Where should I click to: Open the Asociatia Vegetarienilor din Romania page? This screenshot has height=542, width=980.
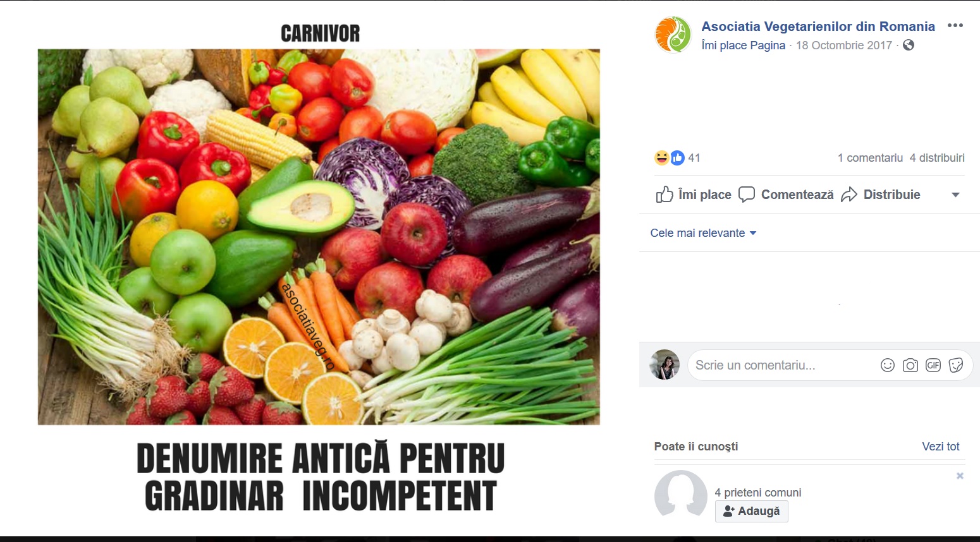[x=818, y=27]
